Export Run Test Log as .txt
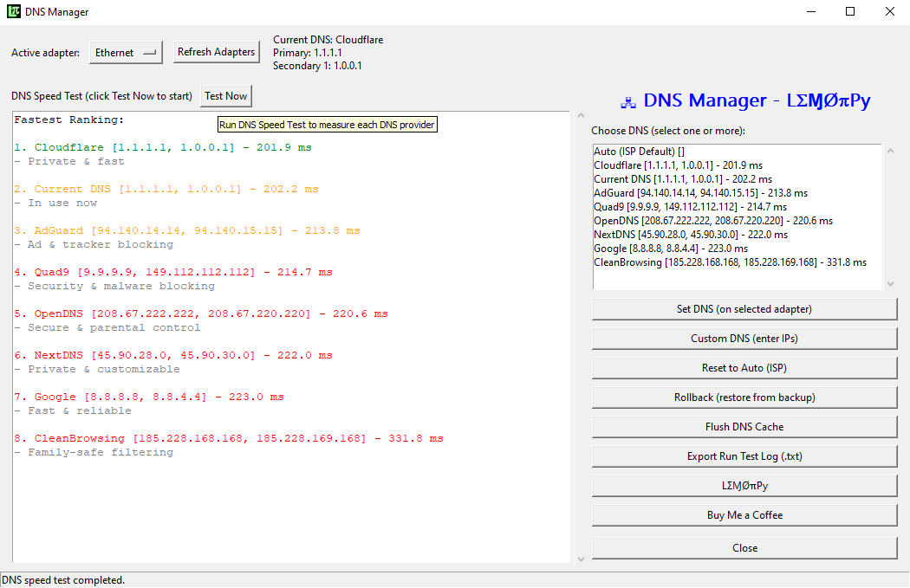Viewport: 910px width, 588px height. pyautogui.click(x=744, y=456)
